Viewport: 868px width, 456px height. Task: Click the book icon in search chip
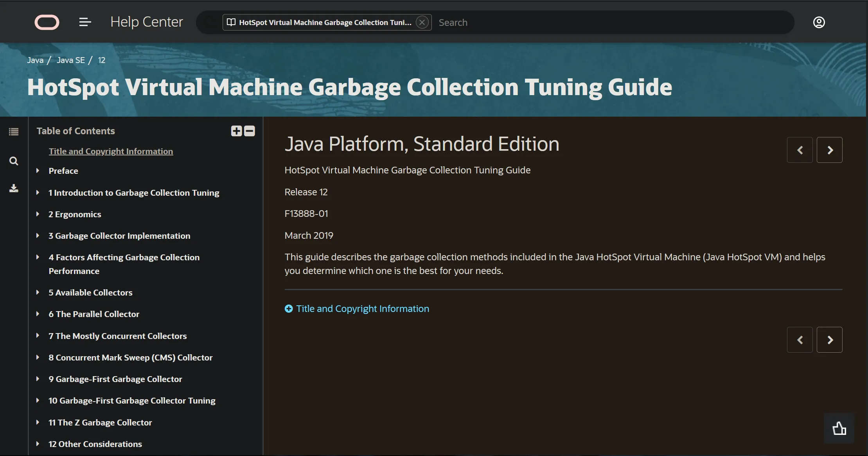click(x=231, y=22)
